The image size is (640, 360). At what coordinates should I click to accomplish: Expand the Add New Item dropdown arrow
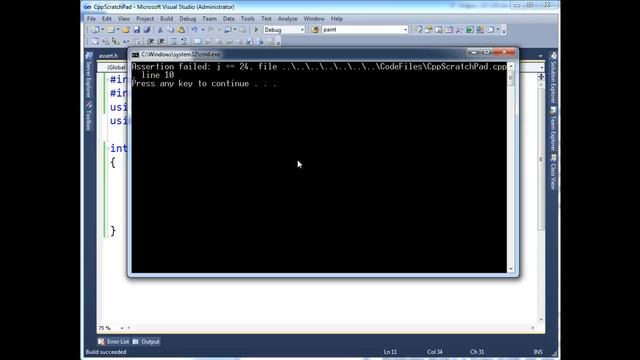pos(118,29)
